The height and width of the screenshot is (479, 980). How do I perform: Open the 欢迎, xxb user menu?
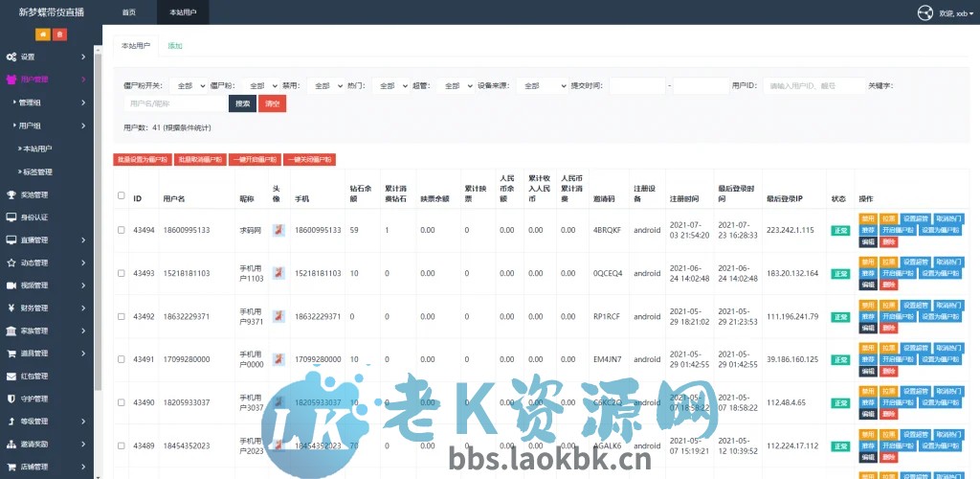[956, 13]
